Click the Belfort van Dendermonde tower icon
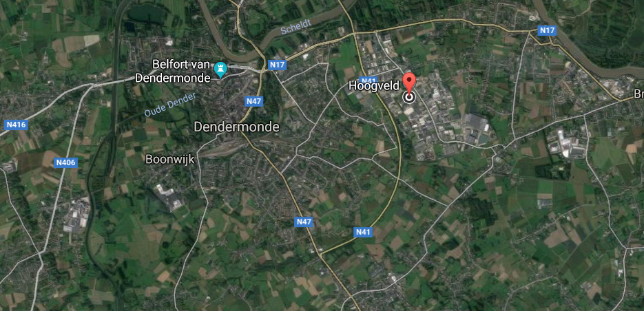This screenshot has width=644, height=311. tap(220, 70)
